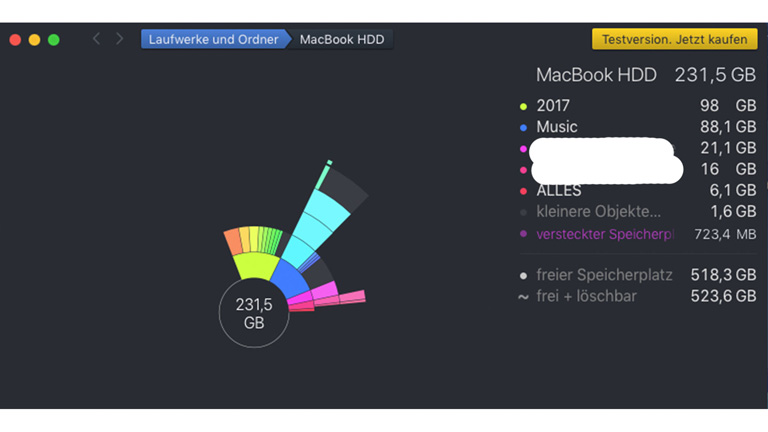
Task: Click the yellow-green dot beside 2017
Action: tap(523, 106)
